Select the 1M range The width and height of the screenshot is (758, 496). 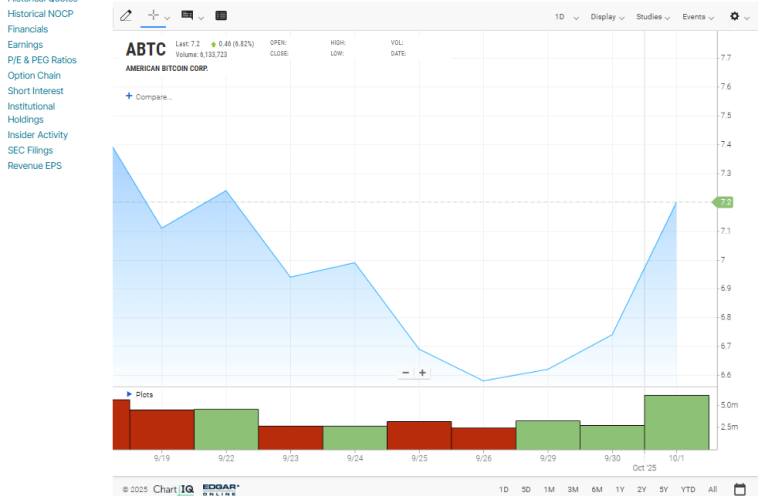pos(549,490)
